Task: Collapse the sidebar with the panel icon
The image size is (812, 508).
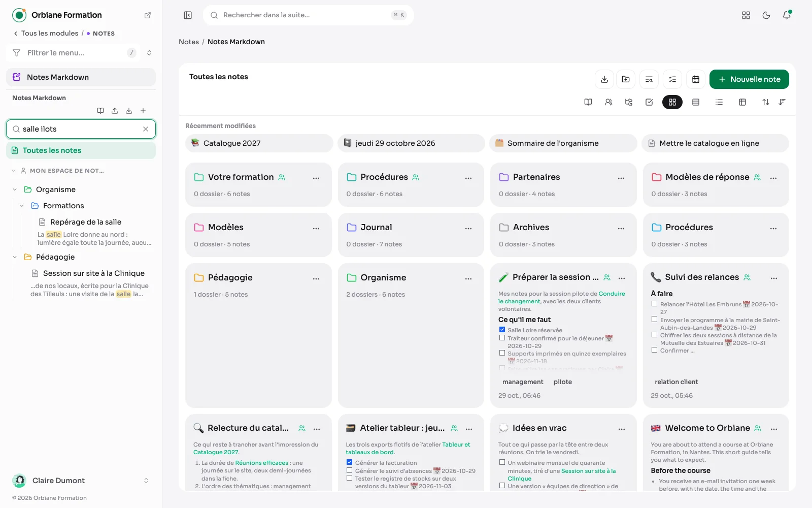Action: click(188, 15)
